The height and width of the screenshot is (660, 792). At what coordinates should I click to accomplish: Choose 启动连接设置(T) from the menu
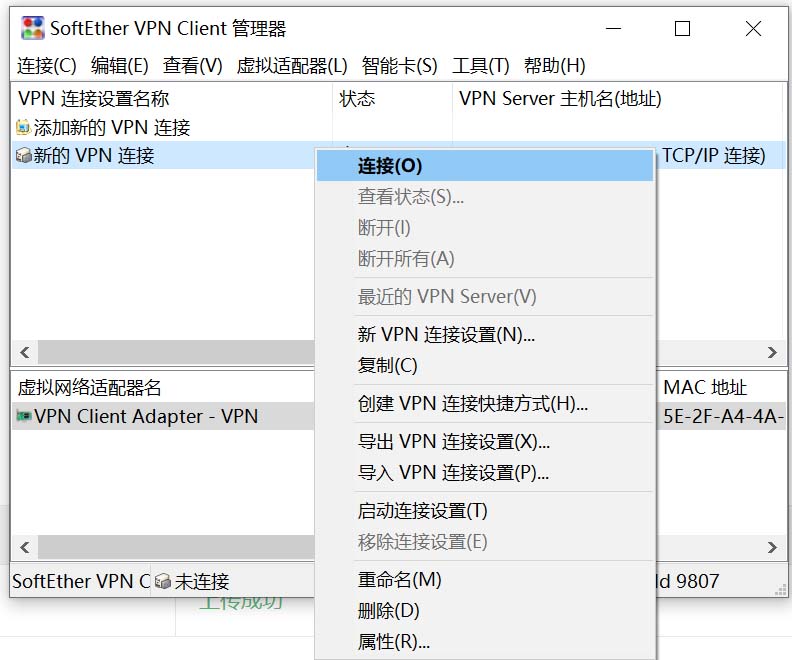coord(422,511)
